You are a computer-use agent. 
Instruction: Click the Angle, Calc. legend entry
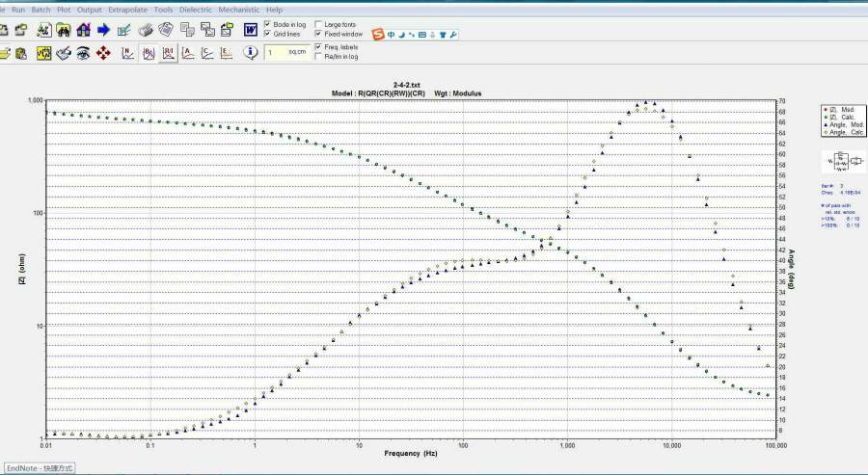843,133
